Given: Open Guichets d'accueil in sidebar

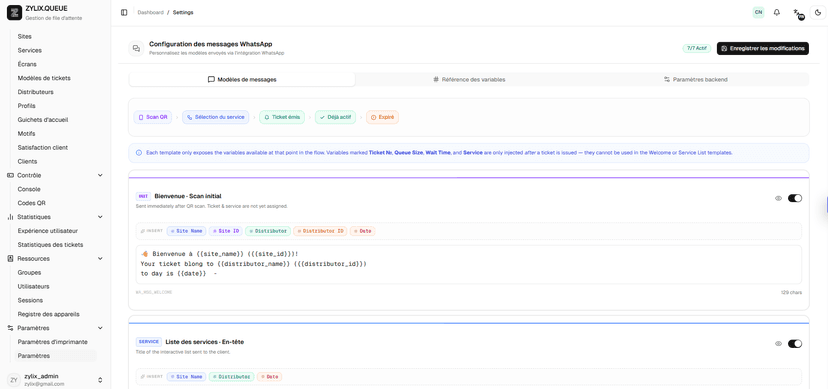Looking at the screenshot, I should [43, 120].
